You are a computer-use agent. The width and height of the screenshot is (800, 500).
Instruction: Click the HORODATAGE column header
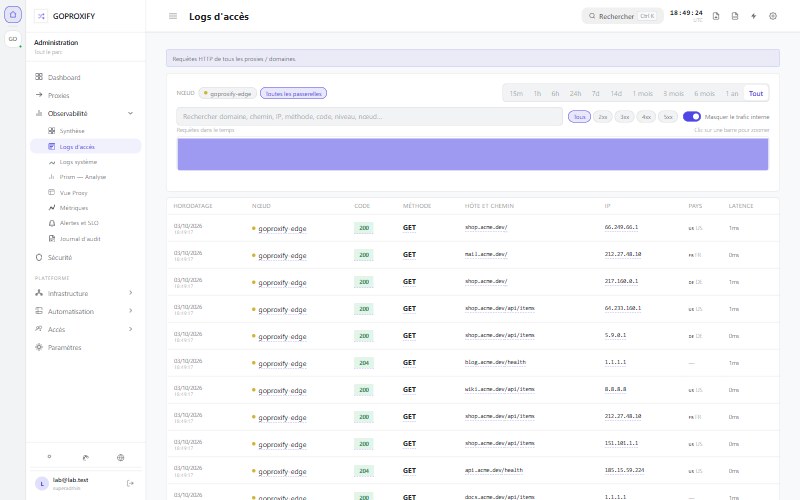pyautogui.click(x=193, y=206)
